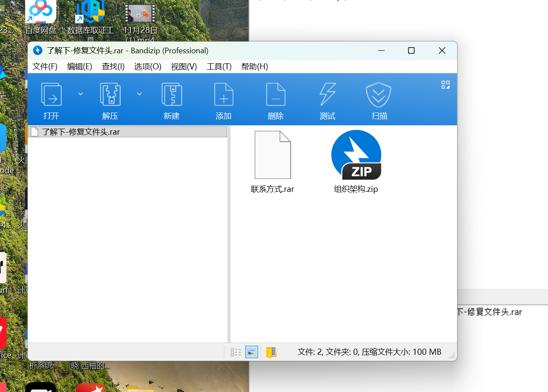
Task: Create a new archive via the 新建 icon
Action: (x=172, y=100)
